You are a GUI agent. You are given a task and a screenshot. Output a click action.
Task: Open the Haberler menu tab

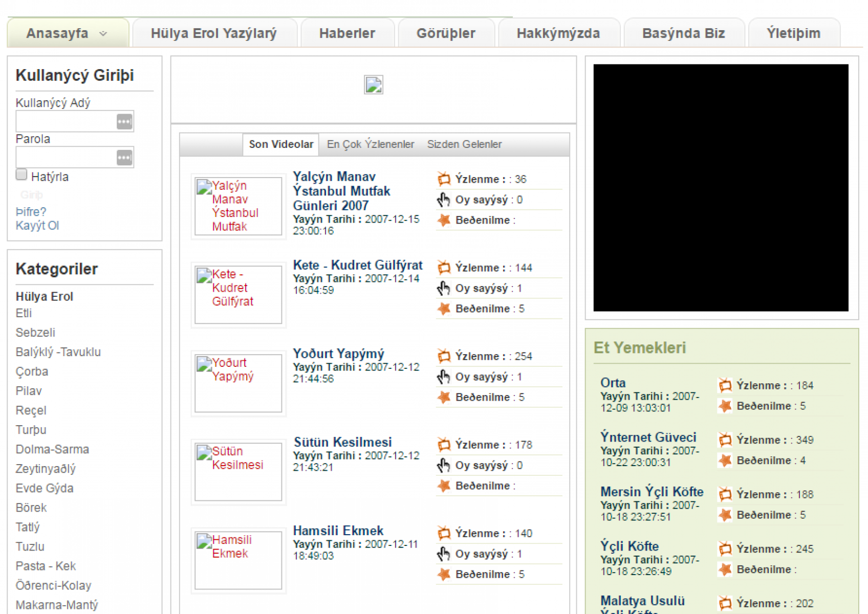point(347,34)
